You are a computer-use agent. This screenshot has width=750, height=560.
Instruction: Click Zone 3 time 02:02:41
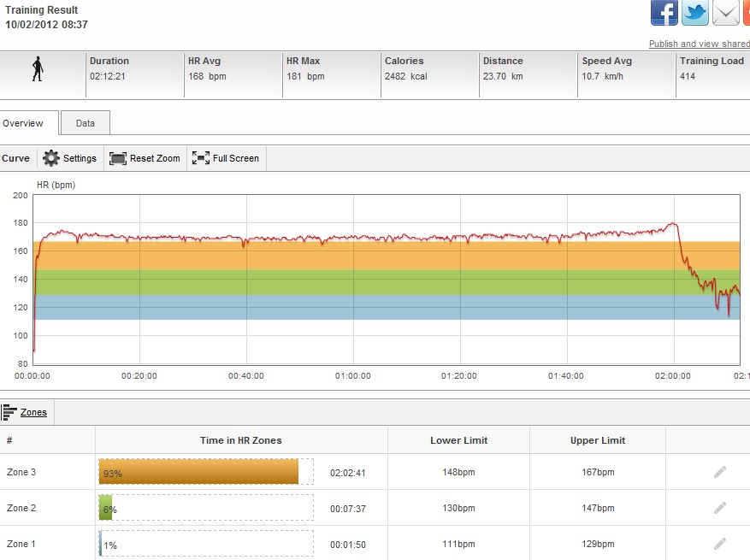tap(348, 473)
